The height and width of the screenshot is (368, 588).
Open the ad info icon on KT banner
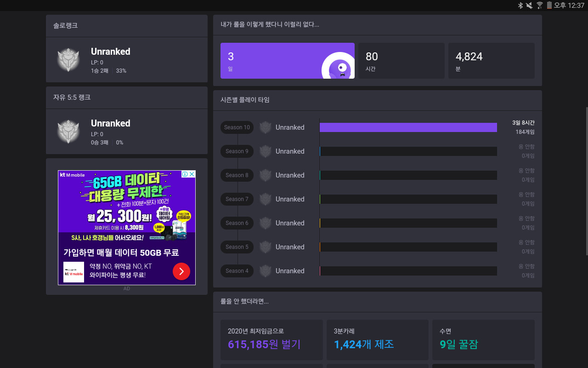click(185, 174)
